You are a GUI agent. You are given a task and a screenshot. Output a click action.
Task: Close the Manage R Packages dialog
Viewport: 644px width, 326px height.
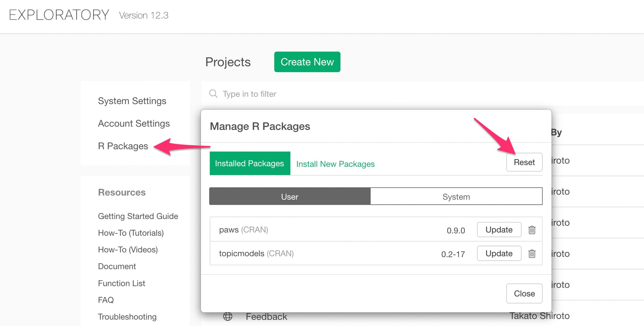point(524,293)
